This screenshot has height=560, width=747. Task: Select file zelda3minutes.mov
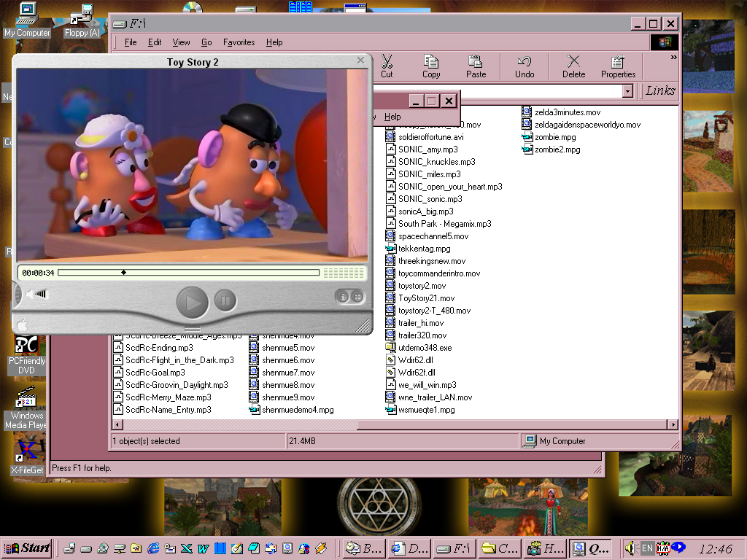tap(561, 112)
